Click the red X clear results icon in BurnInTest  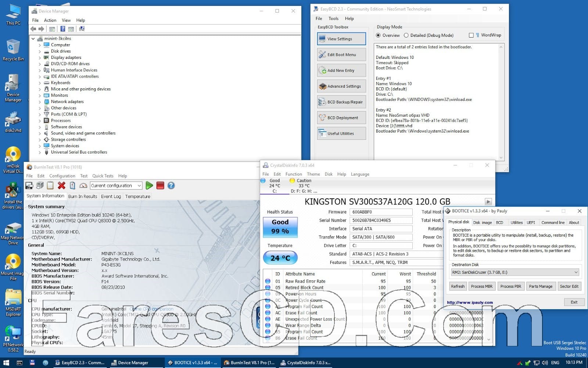[61, 185]
